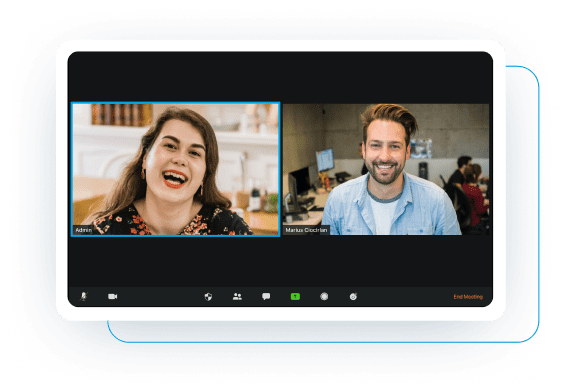The width and height of the screenshot is (561, 392).
Task: Show the Participants panel
Action: [x=237, y=297]
